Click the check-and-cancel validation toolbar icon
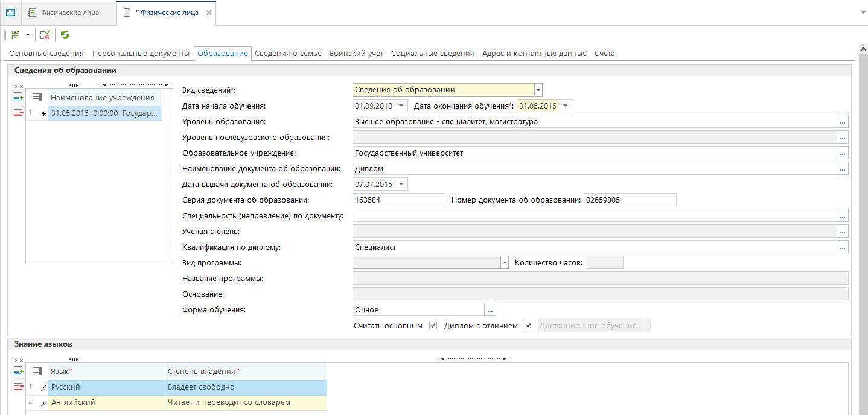Viewport: 868px width, 415px height. [x=45, y=35]
